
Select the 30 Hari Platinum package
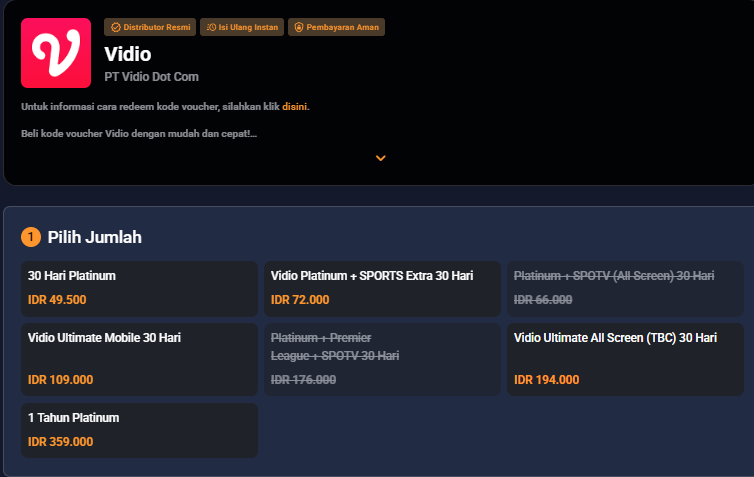click(x=139, y=289)
